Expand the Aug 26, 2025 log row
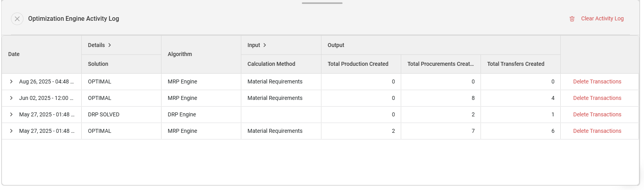The image size is (644, 190). click(11, 81)
